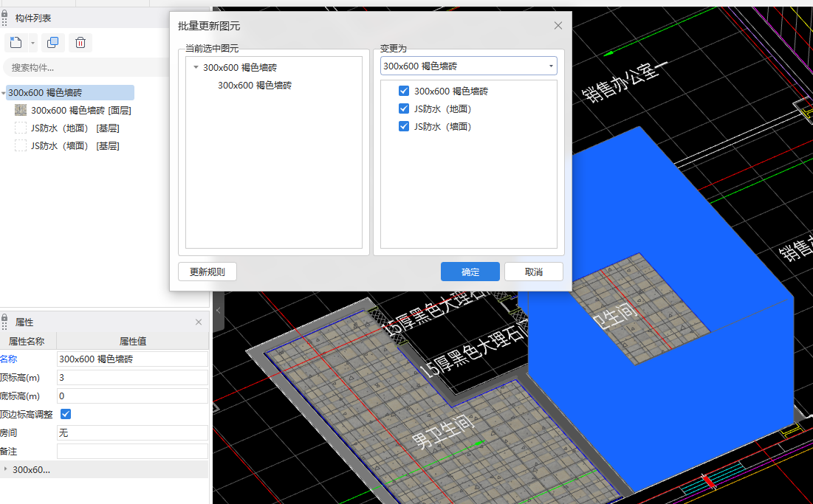The width and height of the screenshot is (813, 504).
Task: Uncheck 300x600 褐色墙砖 in 变更为 list
Action: (404, 92)
